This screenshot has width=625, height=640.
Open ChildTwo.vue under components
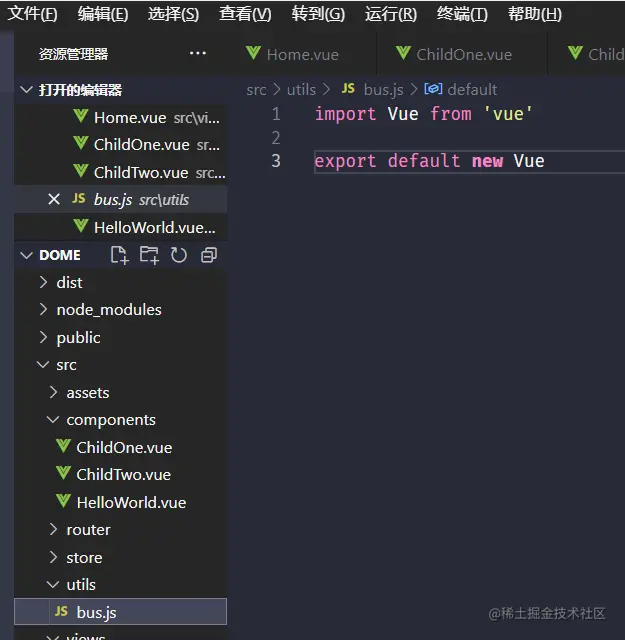coord(120,475)
